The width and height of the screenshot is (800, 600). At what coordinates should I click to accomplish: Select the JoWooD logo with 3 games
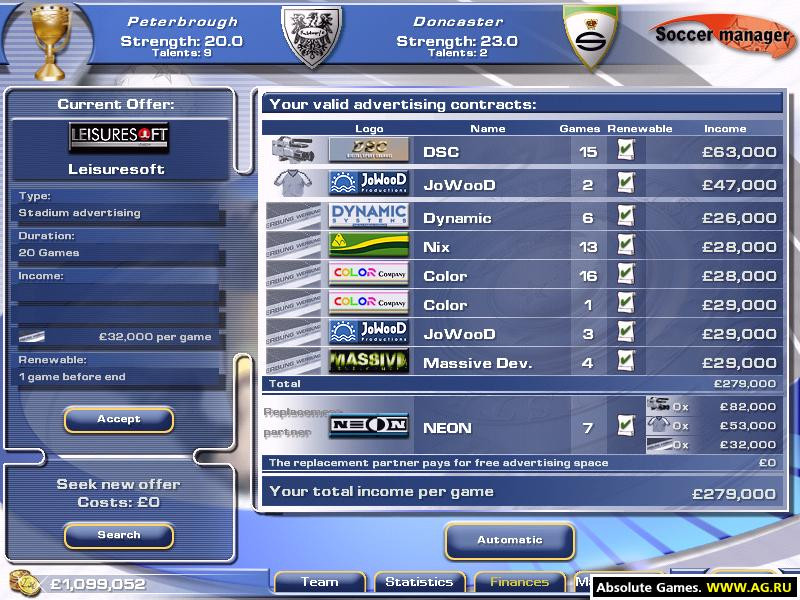tap(368, 332)
